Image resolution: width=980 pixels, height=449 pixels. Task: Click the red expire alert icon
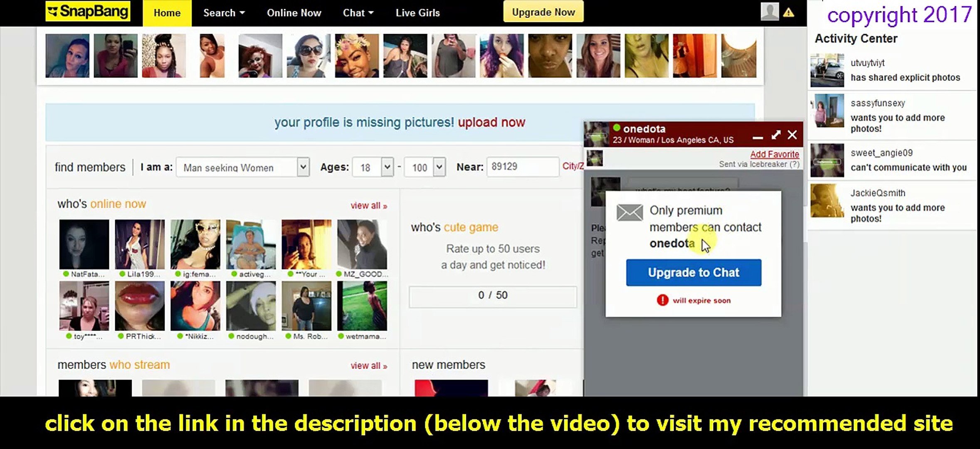coord(662,300)
